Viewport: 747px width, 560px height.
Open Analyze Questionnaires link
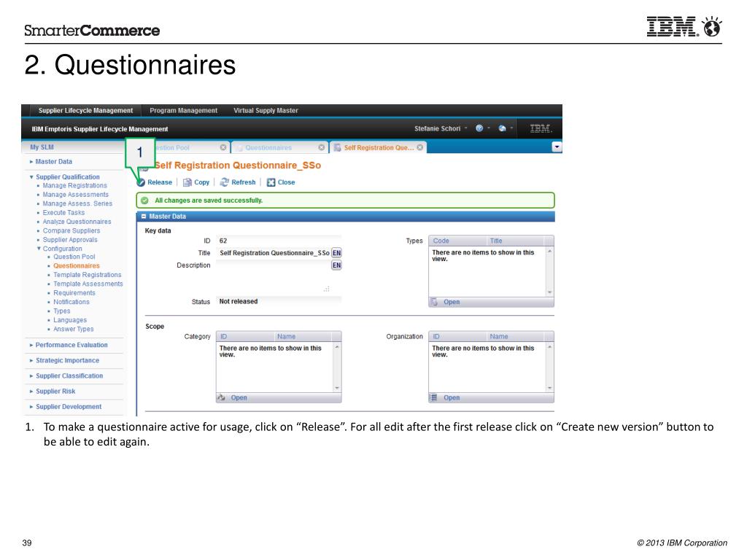click(x=77, y=222)
